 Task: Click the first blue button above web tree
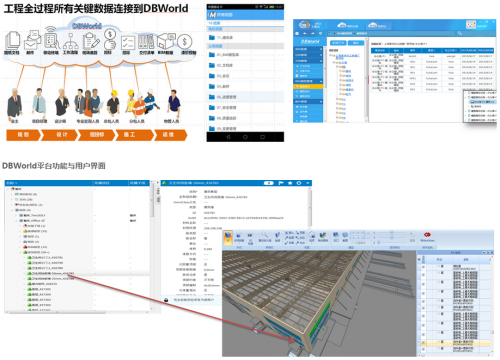[338, 43]
